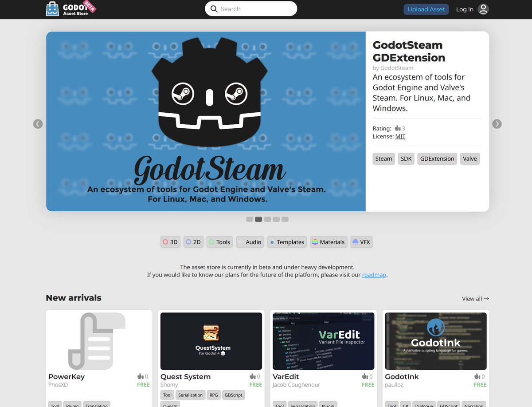This screenshot has width=532, height=407.
Task: Jump to fifth carousel slide dot
Action: click(285, 219)
